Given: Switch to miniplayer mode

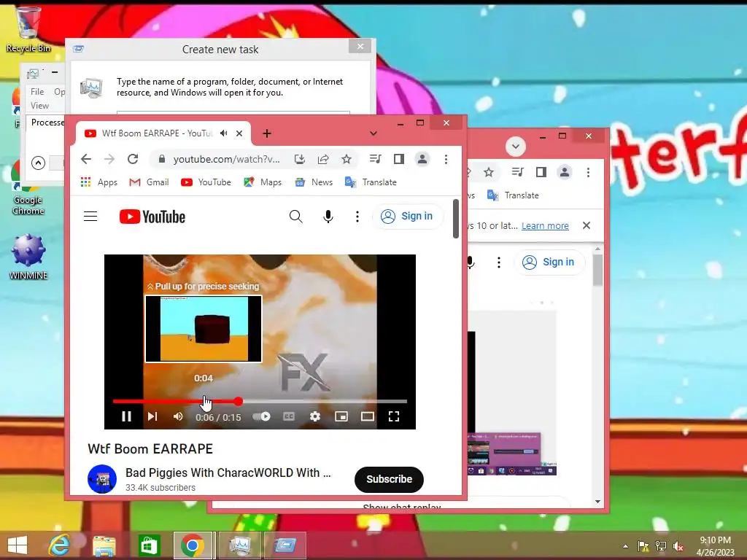Looking at the screenshot, I should click(x=341, y=416).
